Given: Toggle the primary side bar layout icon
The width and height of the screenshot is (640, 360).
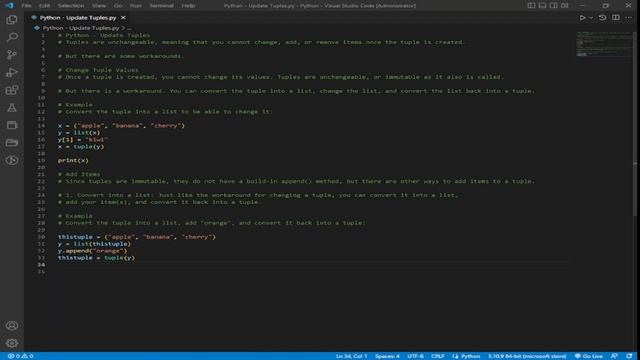Looking at the screenshot, I should (531, 6).
